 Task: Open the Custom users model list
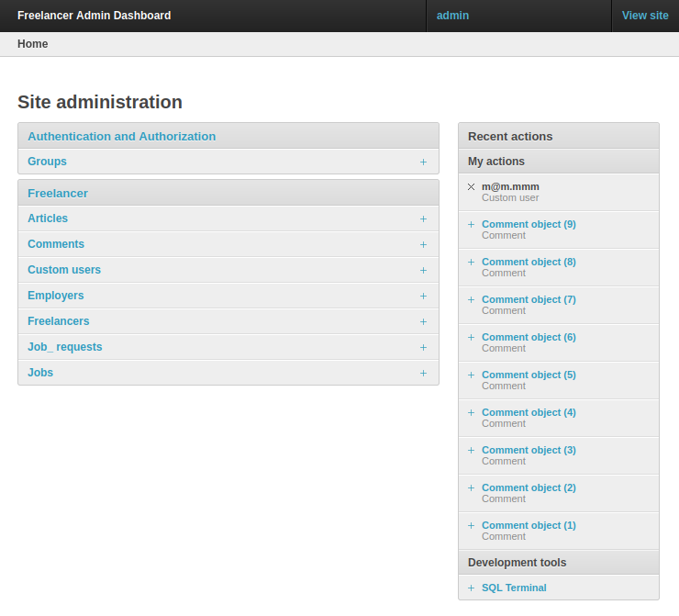coord(64,270)
